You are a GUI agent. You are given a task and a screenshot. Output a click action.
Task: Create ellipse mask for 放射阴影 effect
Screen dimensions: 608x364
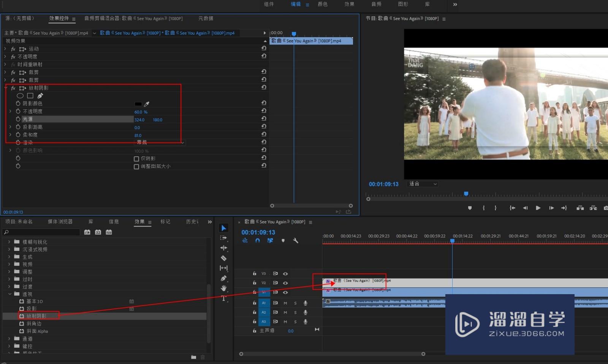click(x=20, y=96)
